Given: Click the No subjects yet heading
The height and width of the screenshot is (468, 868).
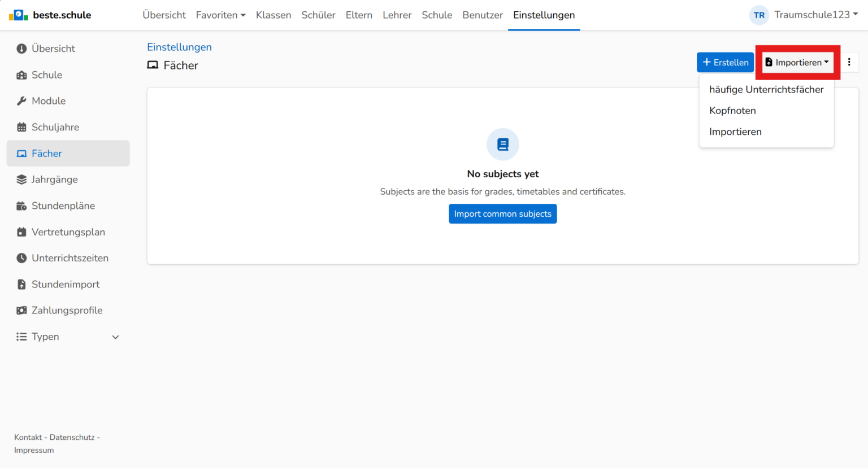Looking at the screenshot, I should point(503,174).
